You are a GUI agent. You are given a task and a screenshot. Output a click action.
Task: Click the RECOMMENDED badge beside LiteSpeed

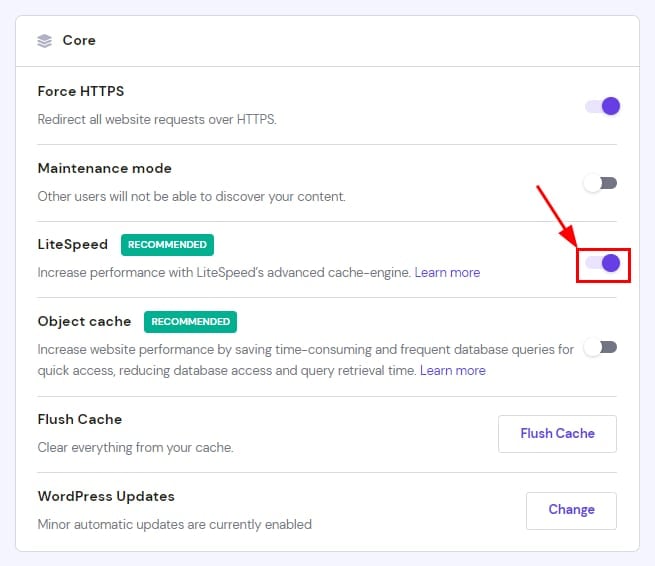(167, 244)
